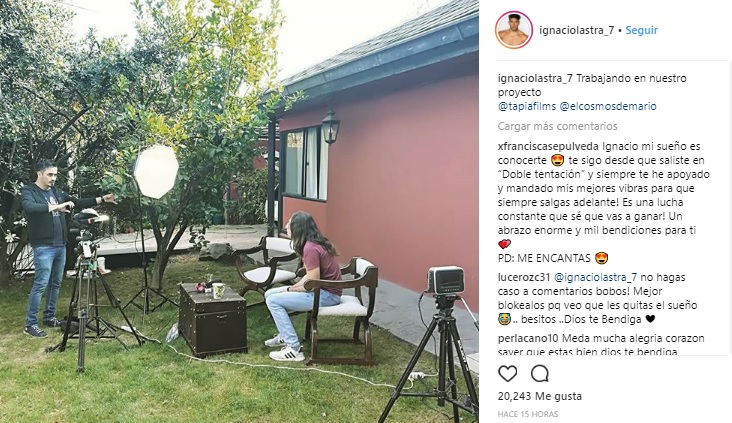This screenshot has height=423, width=732.
Task: Like the post with heart icon
Action: [507, 374]
